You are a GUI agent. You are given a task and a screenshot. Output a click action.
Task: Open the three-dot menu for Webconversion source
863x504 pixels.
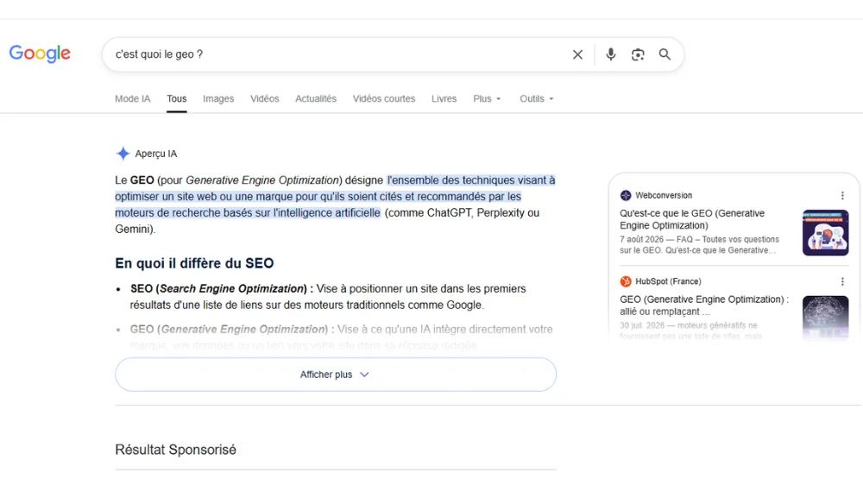coord(842,195)
